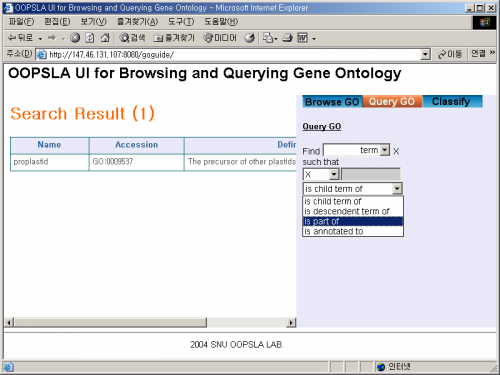Screen dimensions: 500x375
Task: Click 'The precursor of other plastids' cell
Action: click(240, 162)
